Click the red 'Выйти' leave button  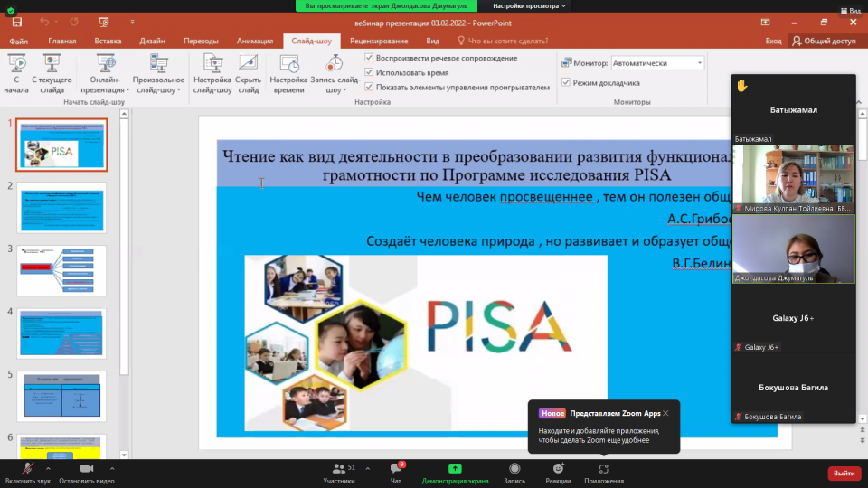click(844, 473)
